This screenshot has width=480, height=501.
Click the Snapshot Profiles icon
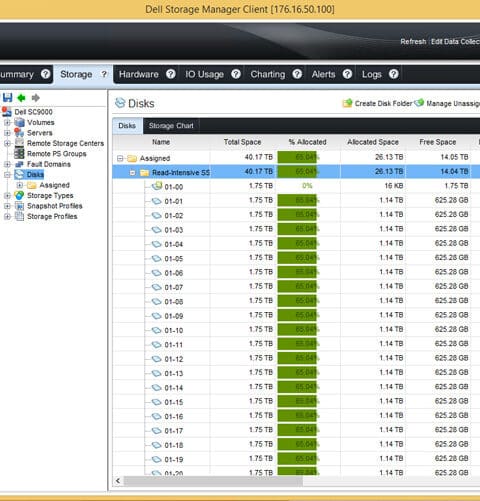tap(19, 206)
